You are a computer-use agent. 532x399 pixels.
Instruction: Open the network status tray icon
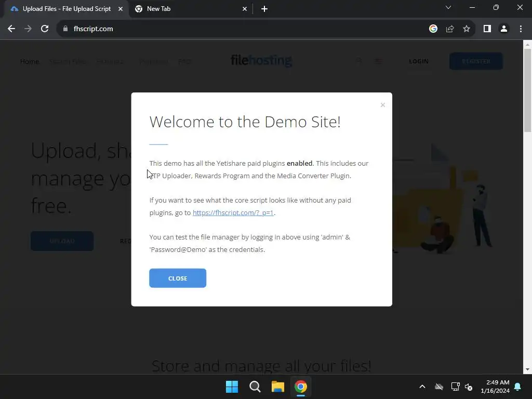click(455, 387)
